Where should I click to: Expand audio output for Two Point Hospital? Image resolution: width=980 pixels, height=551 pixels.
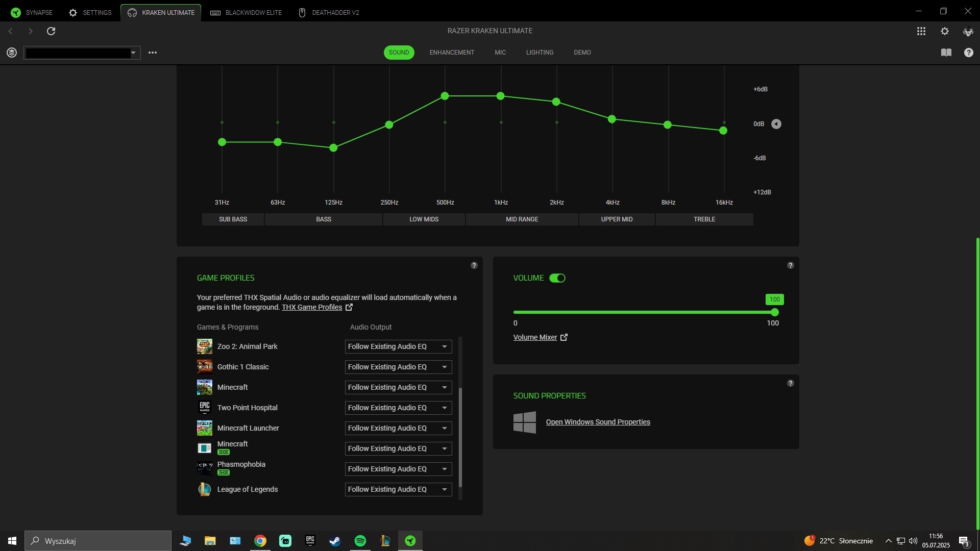coord(398,408)
